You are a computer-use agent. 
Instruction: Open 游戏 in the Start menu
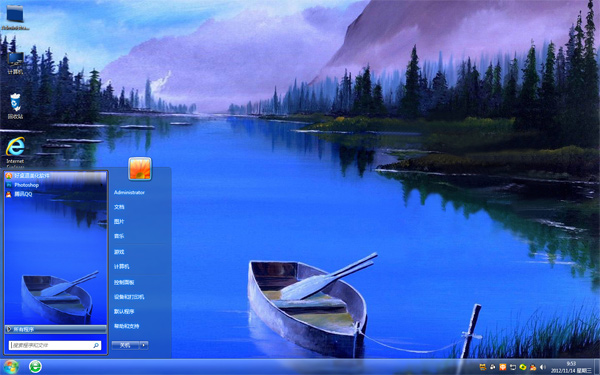coord(119,252)
